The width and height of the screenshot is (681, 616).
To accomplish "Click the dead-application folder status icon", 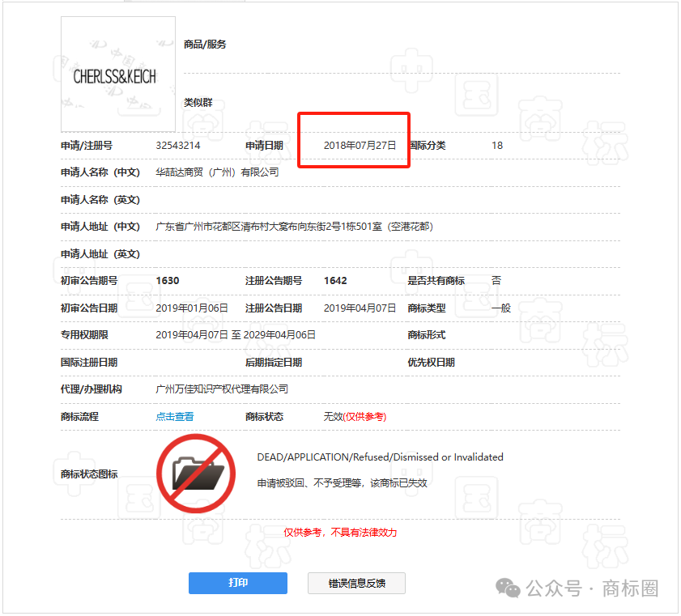I will (196, 474).
